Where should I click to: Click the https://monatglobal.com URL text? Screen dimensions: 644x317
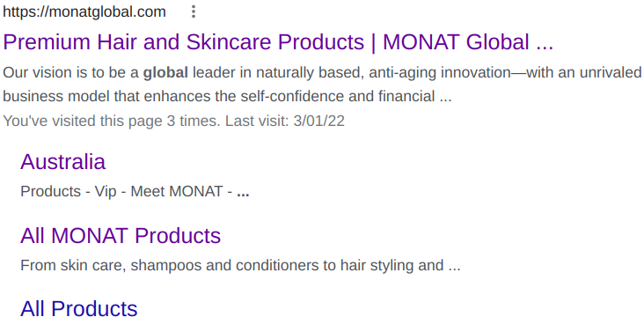[84, 12]
